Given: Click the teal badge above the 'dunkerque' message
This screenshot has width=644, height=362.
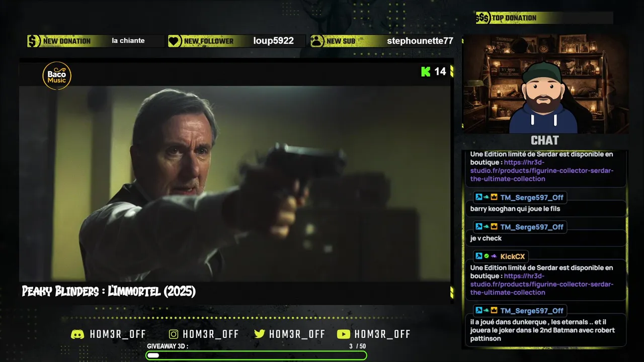Looking at the screenshot, I should click(x=487, y=310).
